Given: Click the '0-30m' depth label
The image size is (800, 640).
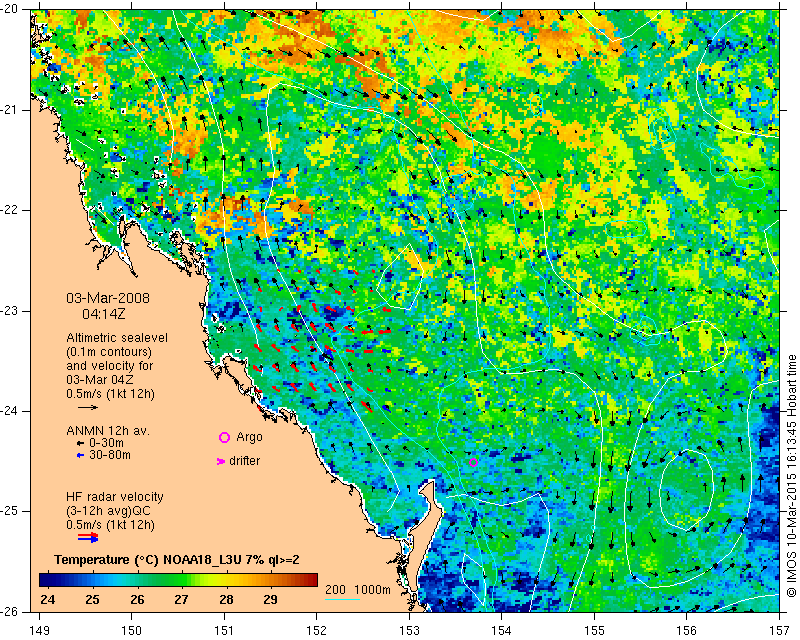Looking at the screenshot, I should 106,443.
